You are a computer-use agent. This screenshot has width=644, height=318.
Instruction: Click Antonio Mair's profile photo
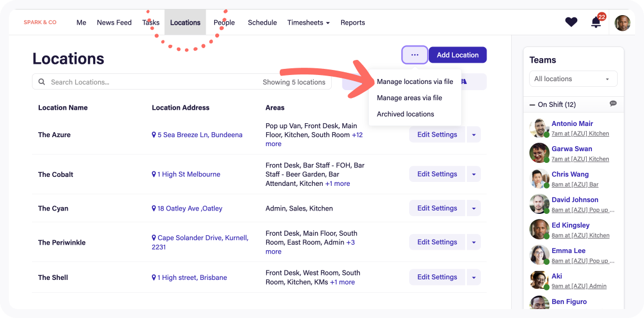coord(539,128)
